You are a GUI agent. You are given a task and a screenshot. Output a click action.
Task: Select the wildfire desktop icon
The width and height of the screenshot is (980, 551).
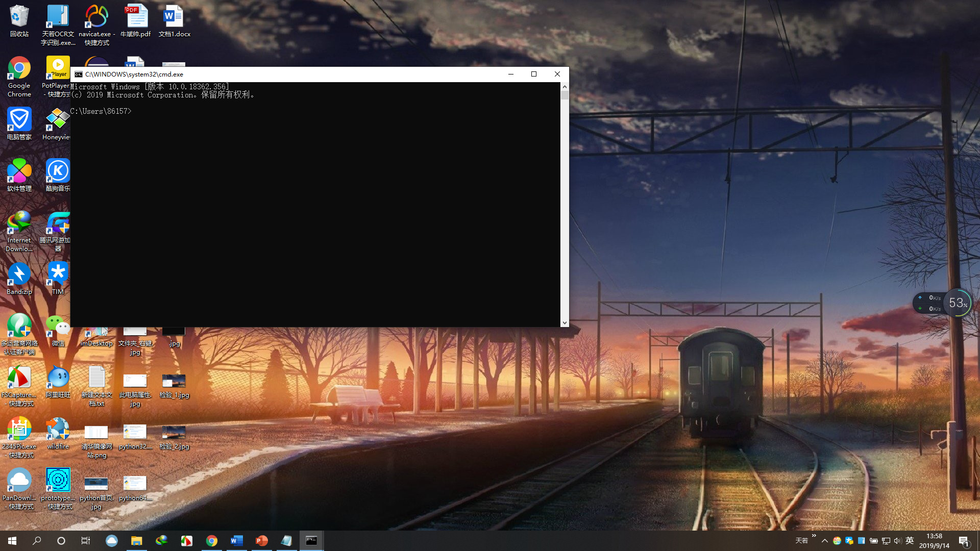tap(58, 433)
